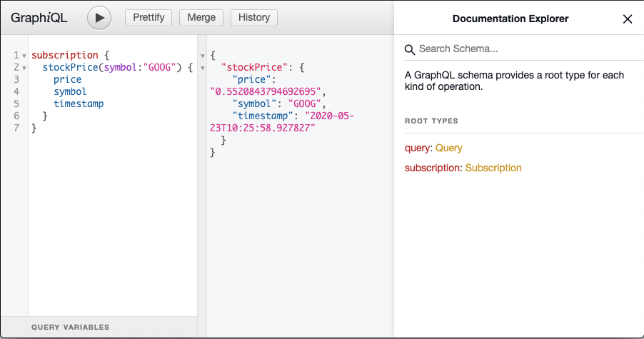Click the query label in root types
644x339 pixels.
click(417, 148)
